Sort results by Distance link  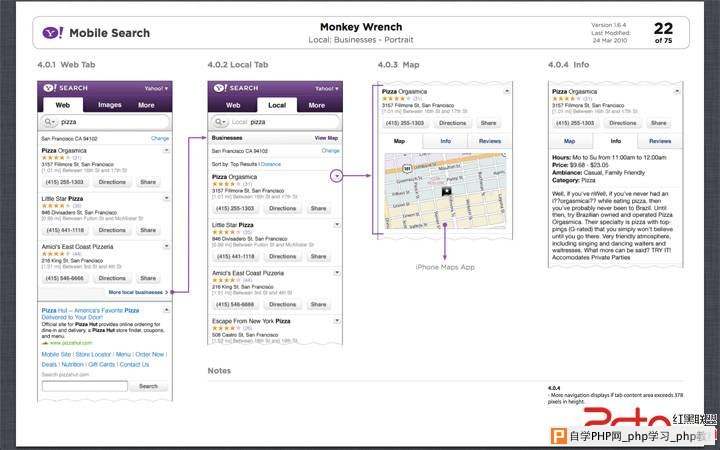pyautogui.click(x=270, y=164)
